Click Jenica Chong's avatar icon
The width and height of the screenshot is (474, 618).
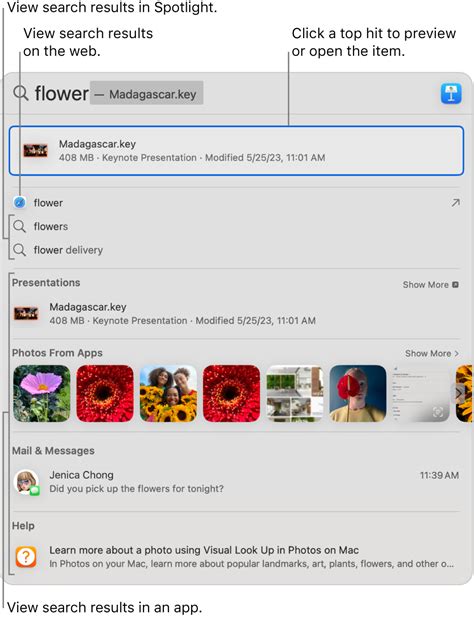click(x=26, y=482)
